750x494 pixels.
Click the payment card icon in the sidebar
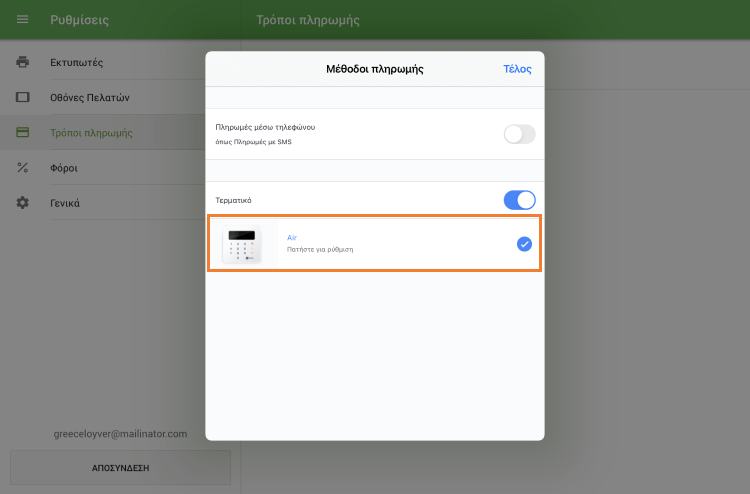pyautogui.click(x=22, y=133)
